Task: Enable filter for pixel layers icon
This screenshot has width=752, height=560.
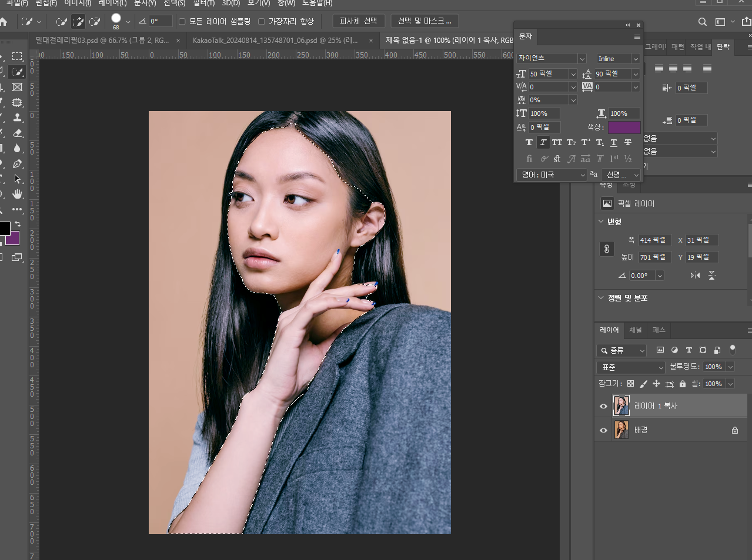Action: coord(660,350)
